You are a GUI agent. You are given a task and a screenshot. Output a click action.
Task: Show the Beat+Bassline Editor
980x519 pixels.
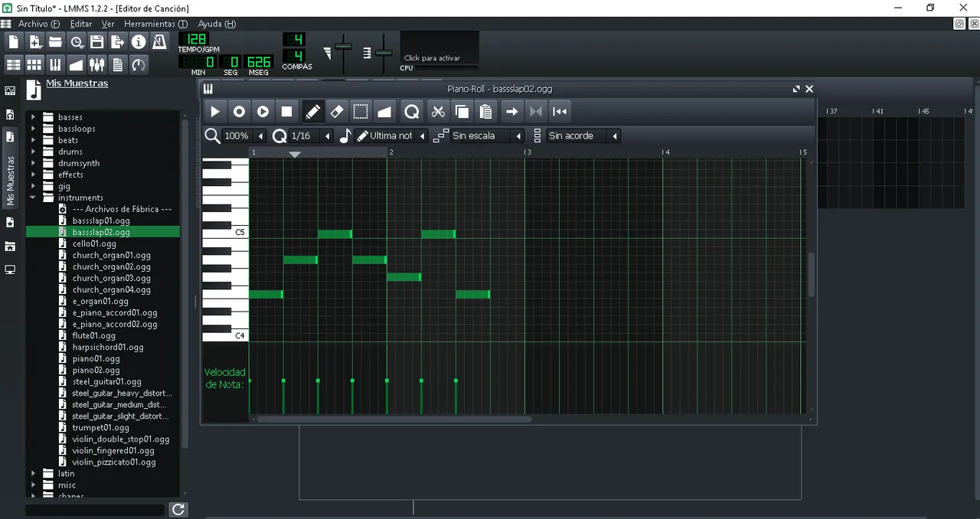point(34,65)
